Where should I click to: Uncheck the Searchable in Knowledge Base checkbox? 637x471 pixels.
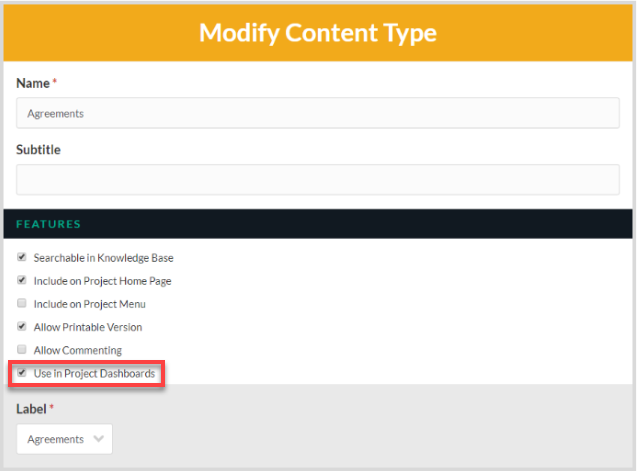point(22,257)
